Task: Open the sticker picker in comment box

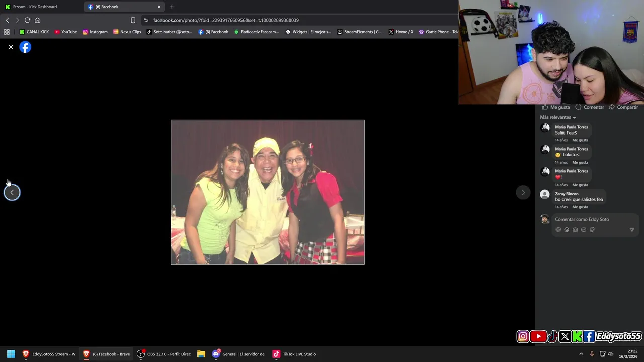Action: (592, 230)
